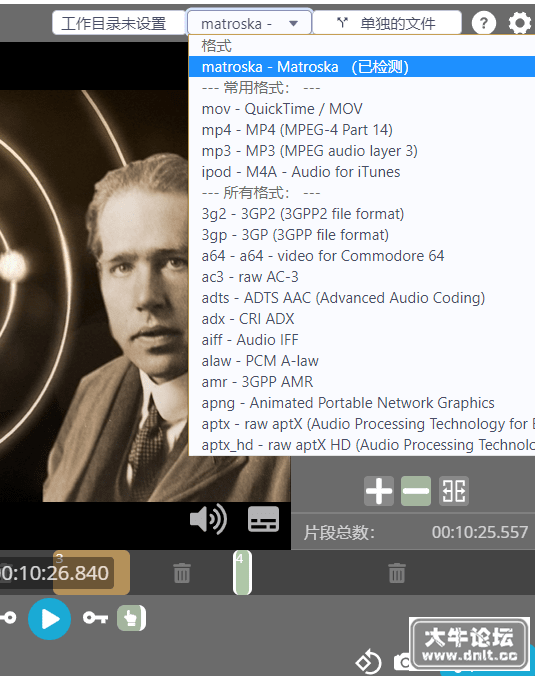Split segments with the divide icon

[454, 491]
